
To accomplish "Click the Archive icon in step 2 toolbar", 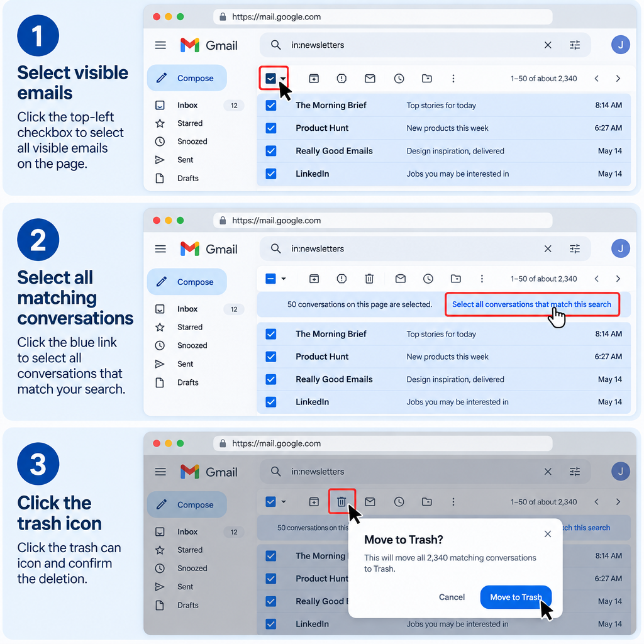I will tap(314, 279).
